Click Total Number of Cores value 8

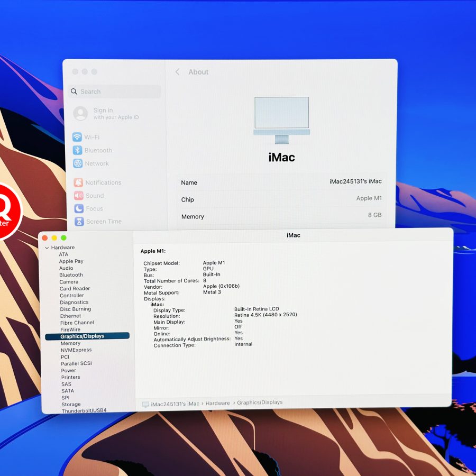[205, 280]
